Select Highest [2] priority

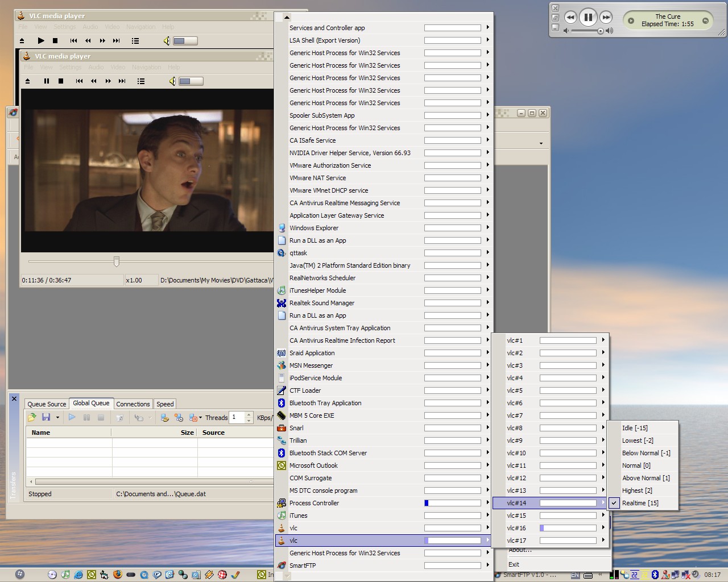[x=642, y=490]
